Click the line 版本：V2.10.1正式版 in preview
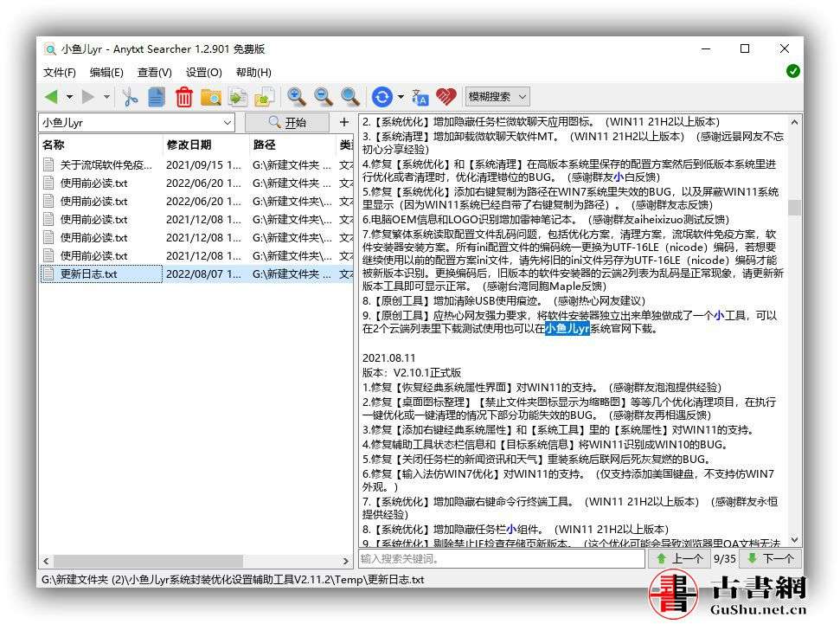Viewport: 840px width, 624px height. pyautogui.click(x=412, y=372)
